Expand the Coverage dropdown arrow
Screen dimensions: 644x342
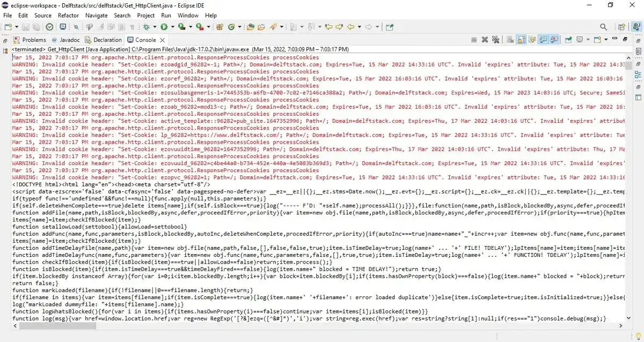coord(191,27)
